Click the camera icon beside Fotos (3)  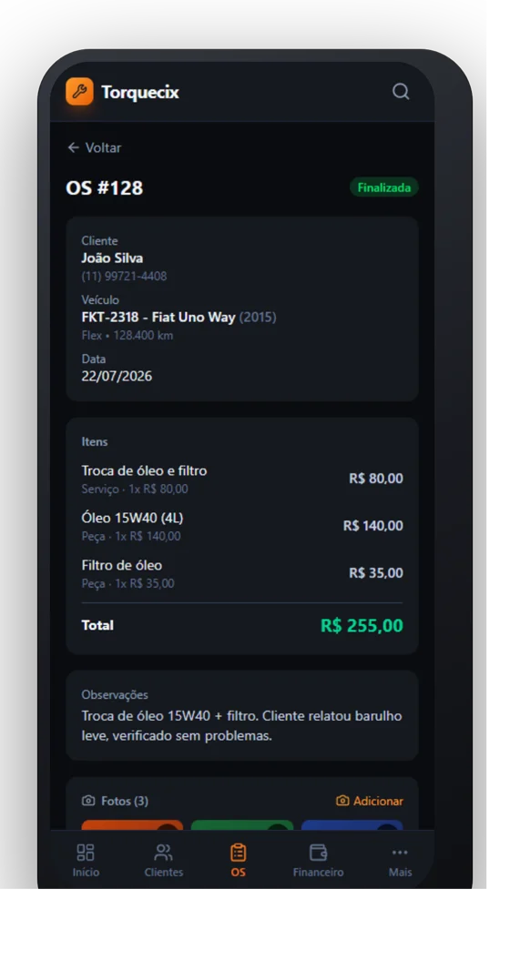pos(88,801)
